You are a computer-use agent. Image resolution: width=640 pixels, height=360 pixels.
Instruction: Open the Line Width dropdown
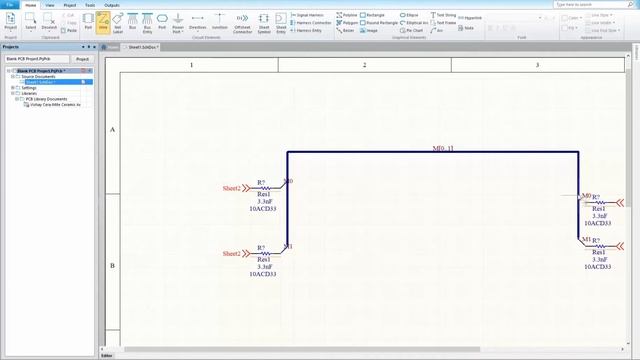(600, 23)
